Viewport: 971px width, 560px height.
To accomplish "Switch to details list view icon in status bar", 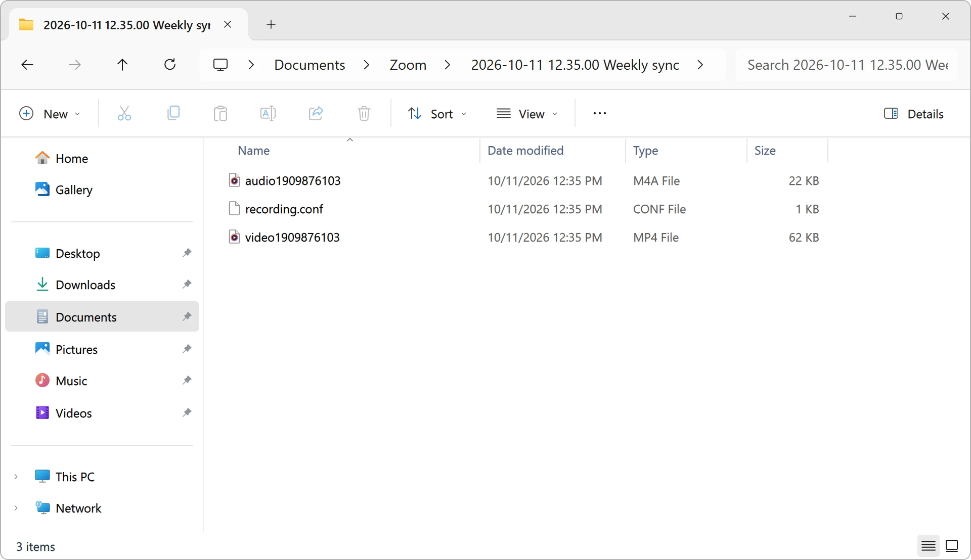I will pos(928,546).
